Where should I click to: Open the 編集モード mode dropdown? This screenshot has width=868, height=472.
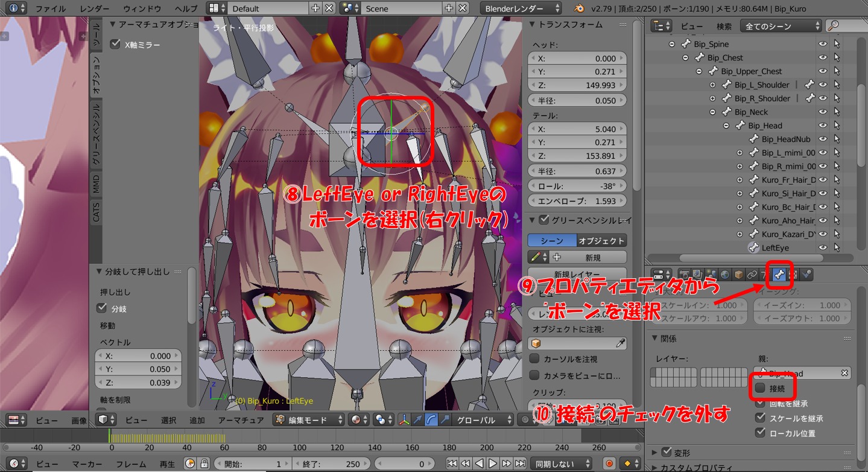coord(308,420)
